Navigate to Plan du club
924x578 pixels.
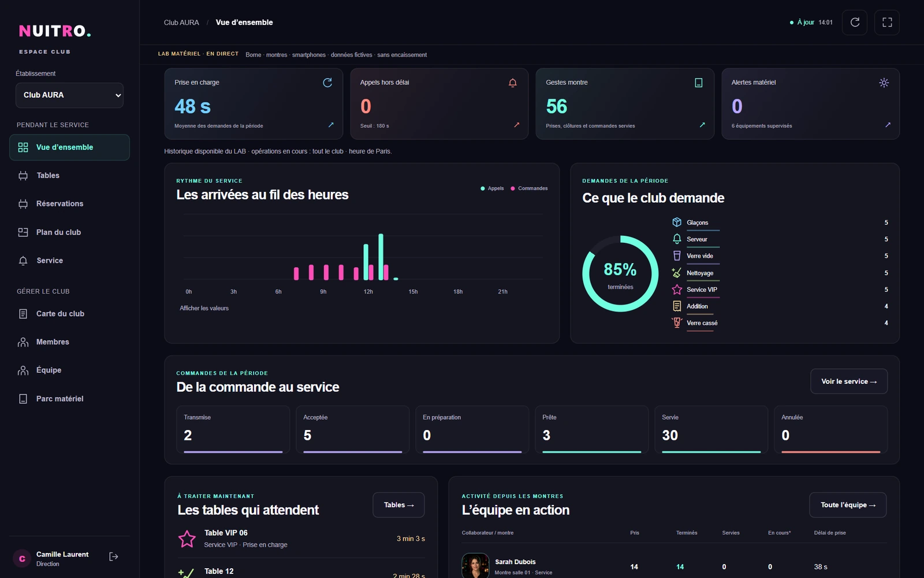[x=69, y=232]
